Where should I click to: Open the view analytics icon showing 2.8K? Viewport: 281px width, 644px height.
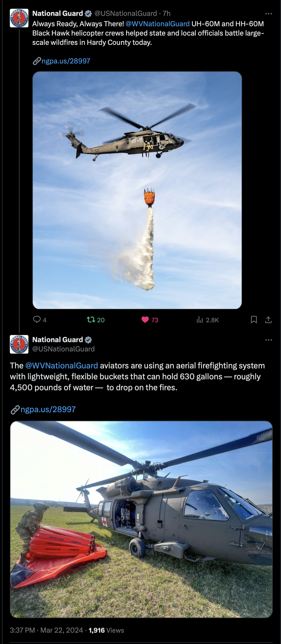pos(200,320)
